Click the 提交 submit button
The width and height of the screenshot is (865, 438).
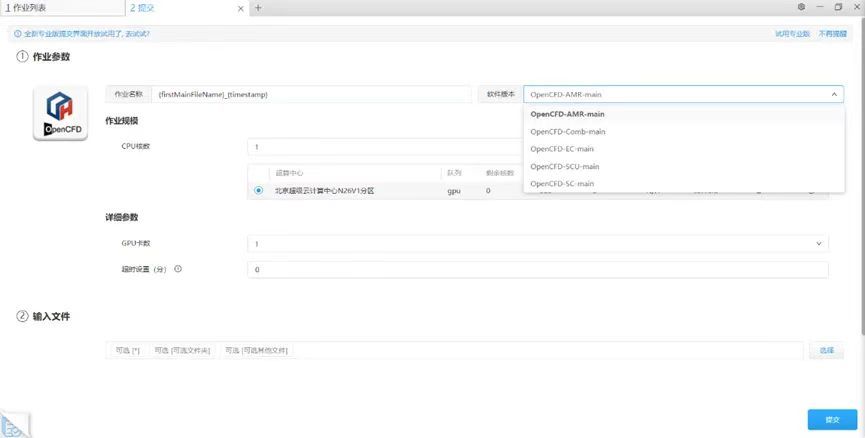tap(832, 420)
